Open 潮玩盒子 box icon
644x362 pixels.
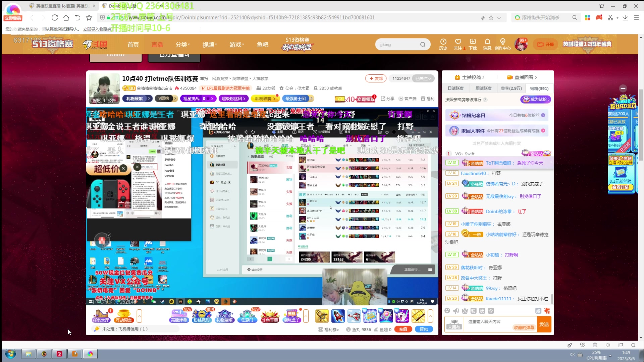292,316
